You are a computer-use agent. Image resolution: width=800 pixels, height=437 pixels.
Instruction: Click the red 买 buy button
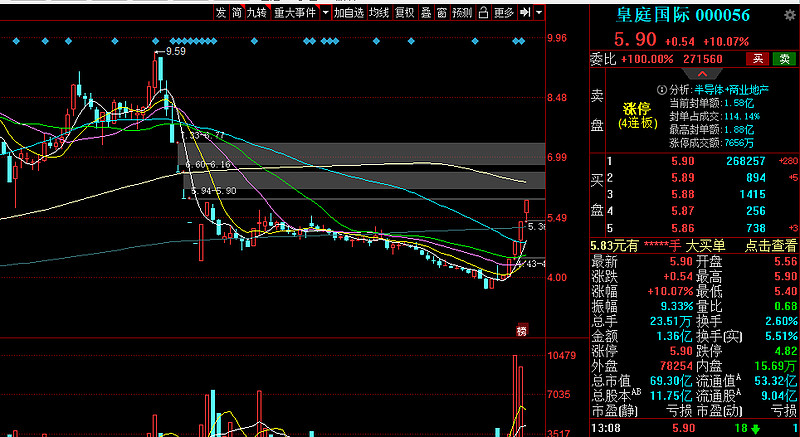coord(759,60)
